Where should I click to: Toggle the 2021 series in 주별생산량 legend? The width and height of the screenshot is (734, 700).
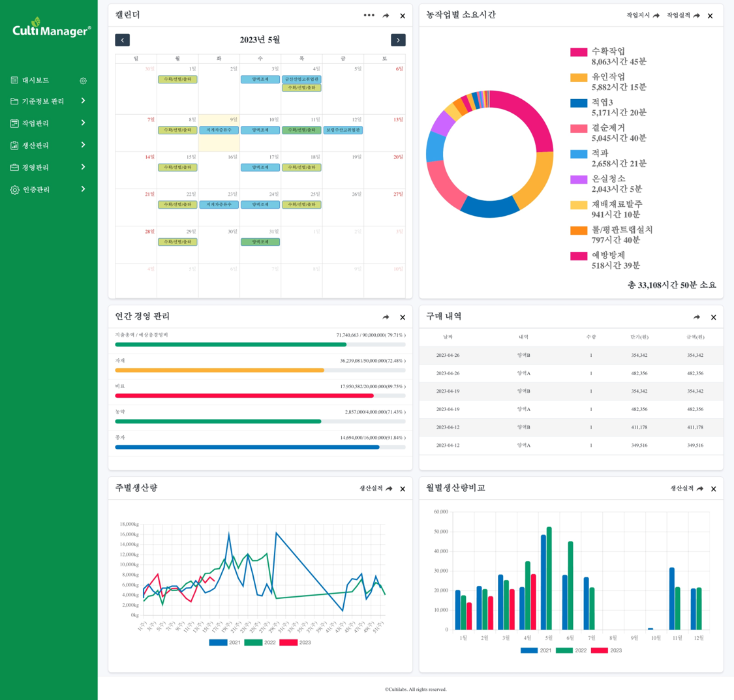pos(225,643)
